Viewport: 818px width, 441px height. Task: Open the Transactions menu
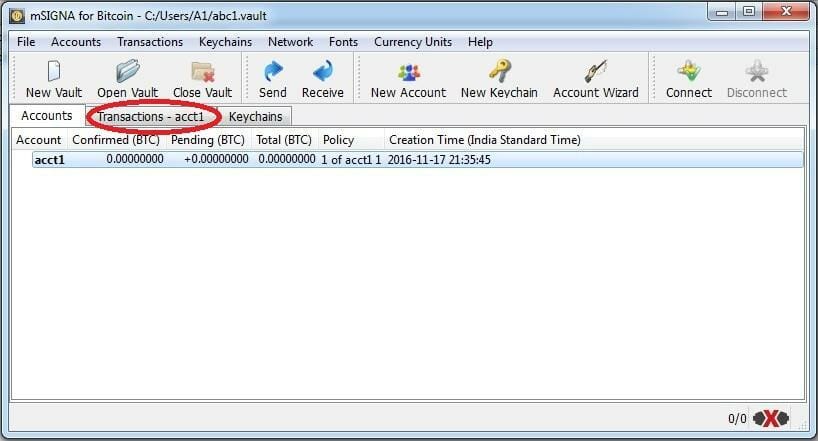150,42
